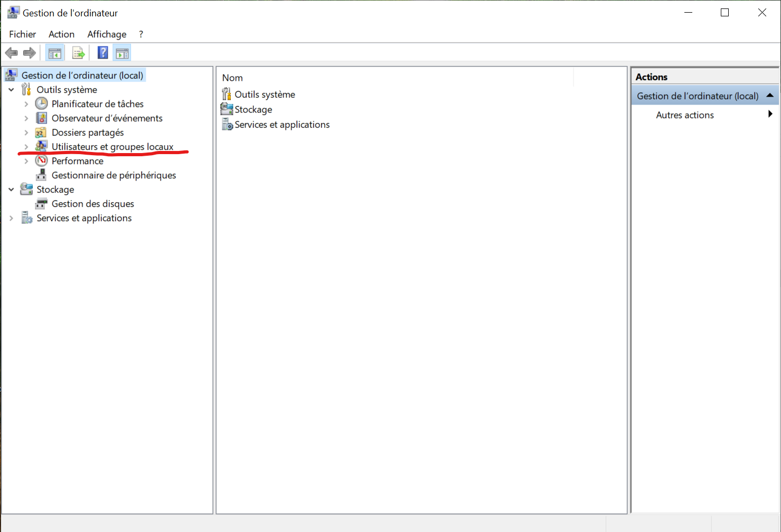Click Services et applications icon in Nom list

[x=227, y=125]
